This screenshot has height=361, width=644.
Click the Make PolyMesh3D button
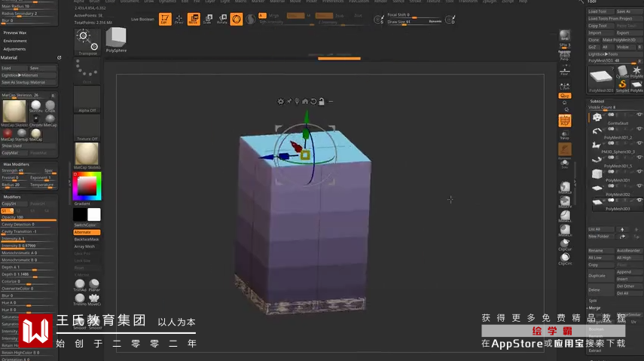pos(622,40)
